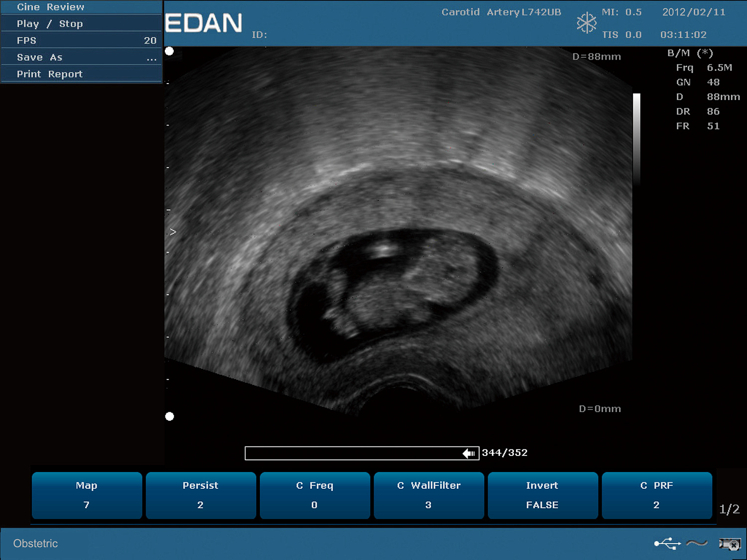Click the white dot marker above depth scale
This screenshot has height=560, width=747.
coord(169,51)
